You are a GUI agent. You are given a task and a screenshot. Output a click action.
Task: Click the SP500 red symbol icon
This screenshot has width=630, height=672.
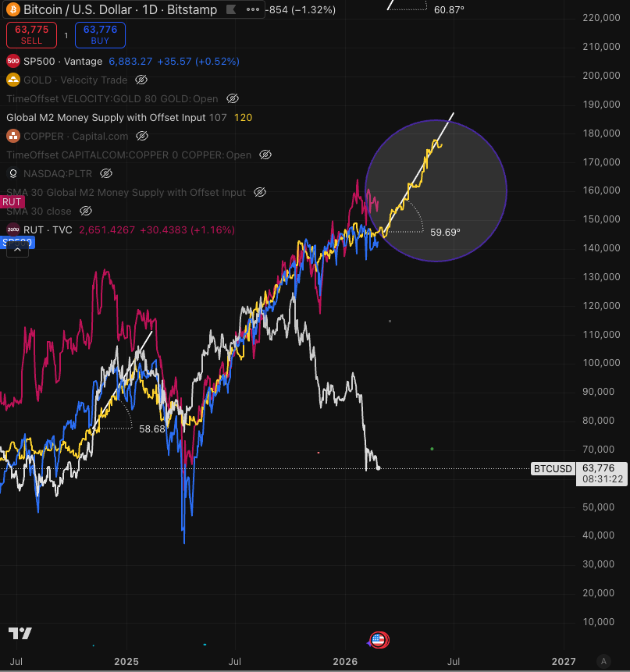13,62
